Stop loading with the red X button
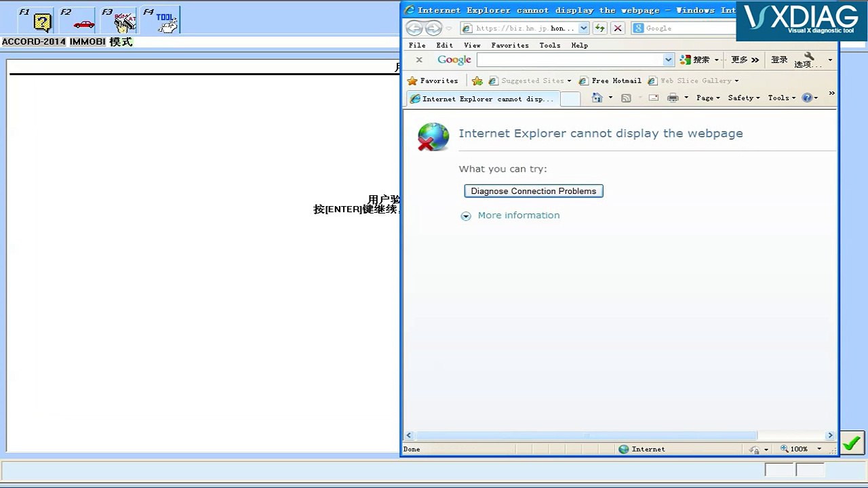Image resolution: width=868 pixels, height=488 pixels. (x=618, y=28)
